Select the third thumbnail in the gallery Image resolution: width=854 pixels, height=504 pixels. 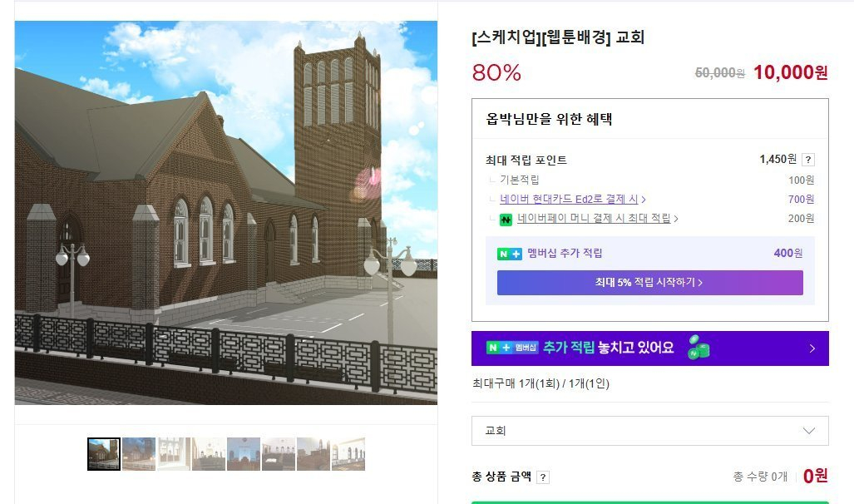(174, 454)
